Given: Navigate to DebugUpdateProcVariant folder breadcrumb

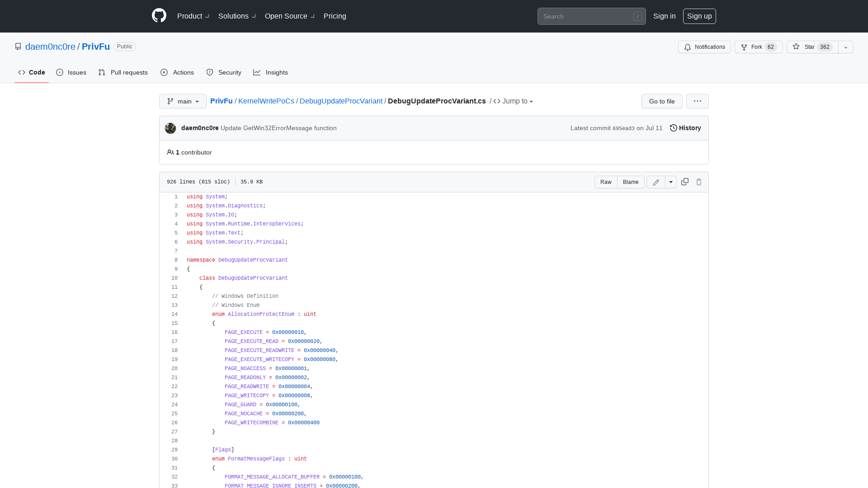Looking at the screenshot, I should [x=341, y=101].
